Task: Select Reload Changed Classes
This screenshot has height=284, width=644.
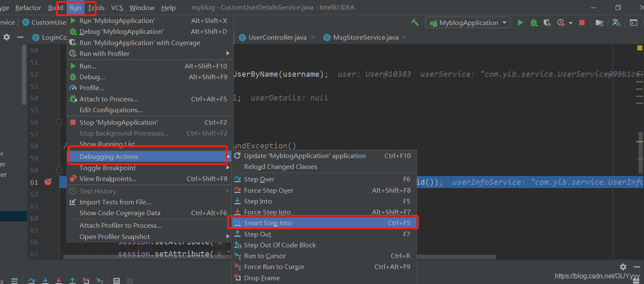Action: click(324, 166)
